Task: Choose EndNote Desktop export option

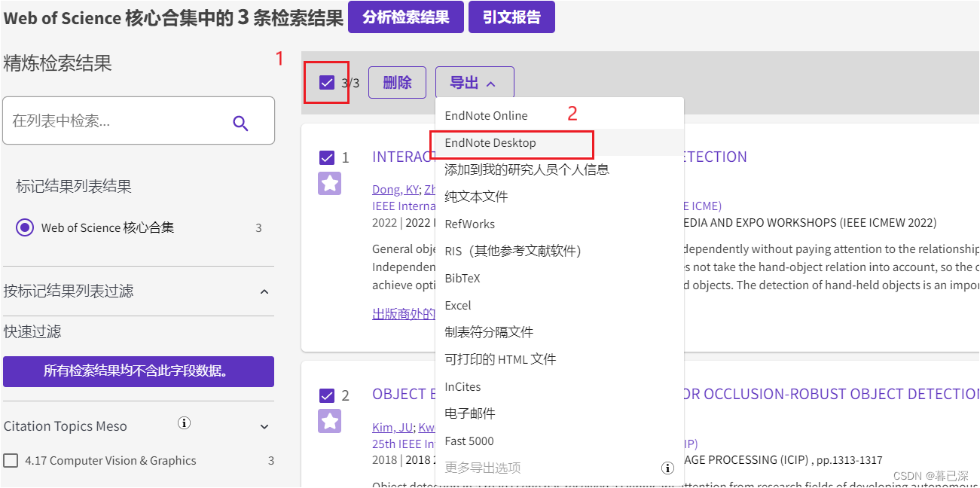Action: tap(560, 142)
